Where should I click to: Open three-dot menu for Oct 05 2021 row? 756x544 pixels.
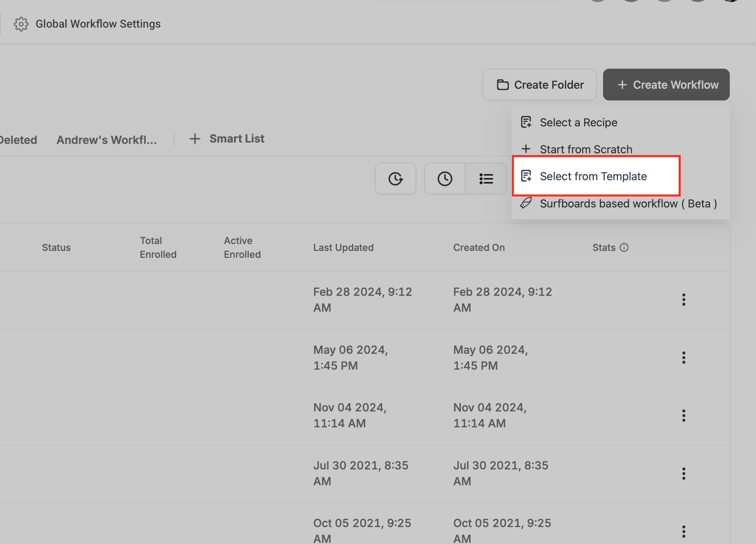coord(684,531)
